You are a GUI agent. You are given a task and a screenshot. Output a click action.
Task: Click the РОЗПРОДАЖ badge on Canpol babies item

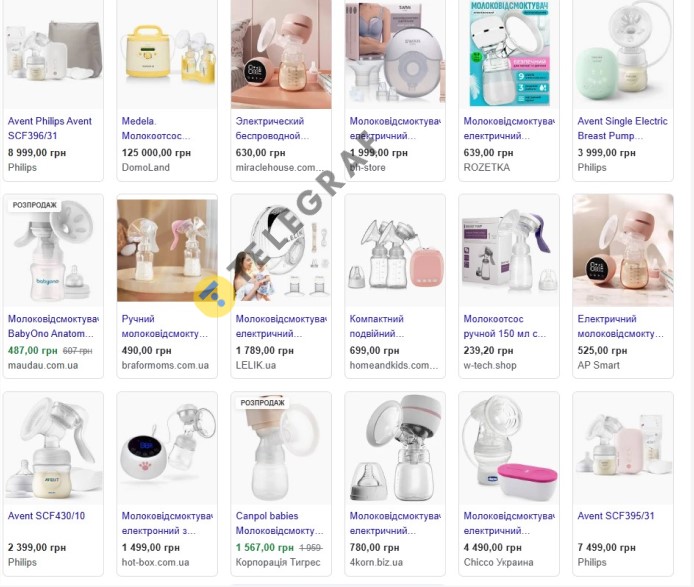[x=262, y=402]
